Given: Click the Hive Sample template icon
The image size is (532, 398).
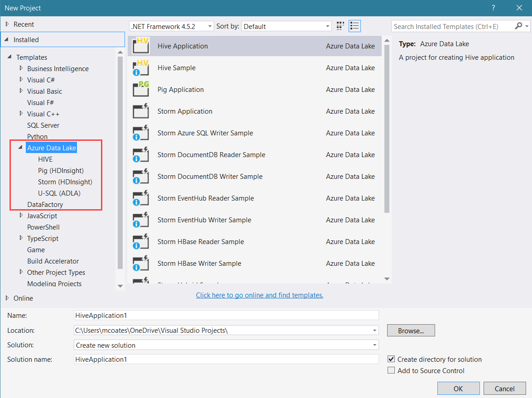Looking at the screenshot, I should pyautogui.click(x=141, y=68).
